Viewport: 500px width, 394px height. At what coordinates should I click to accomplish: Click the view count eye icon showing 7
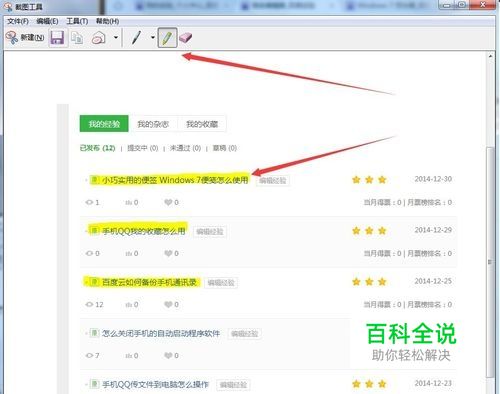pos(89,355)
